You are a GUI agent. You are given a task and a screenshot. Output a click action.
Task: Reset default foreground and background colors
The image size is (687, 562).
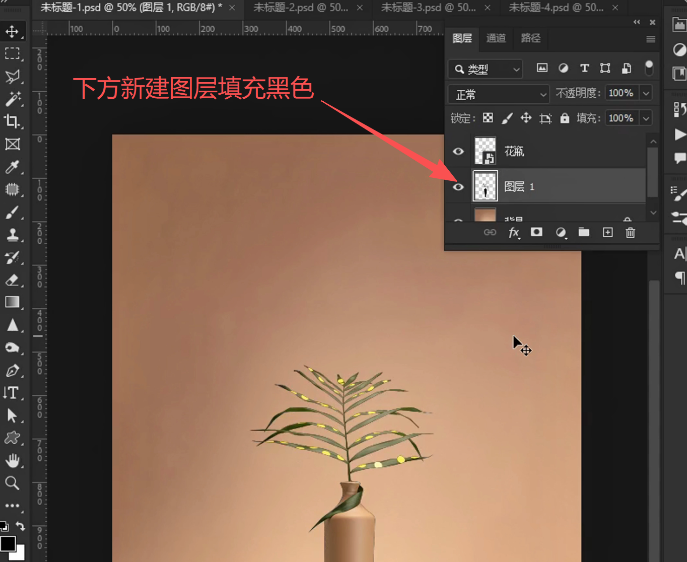tap(4, 526)
